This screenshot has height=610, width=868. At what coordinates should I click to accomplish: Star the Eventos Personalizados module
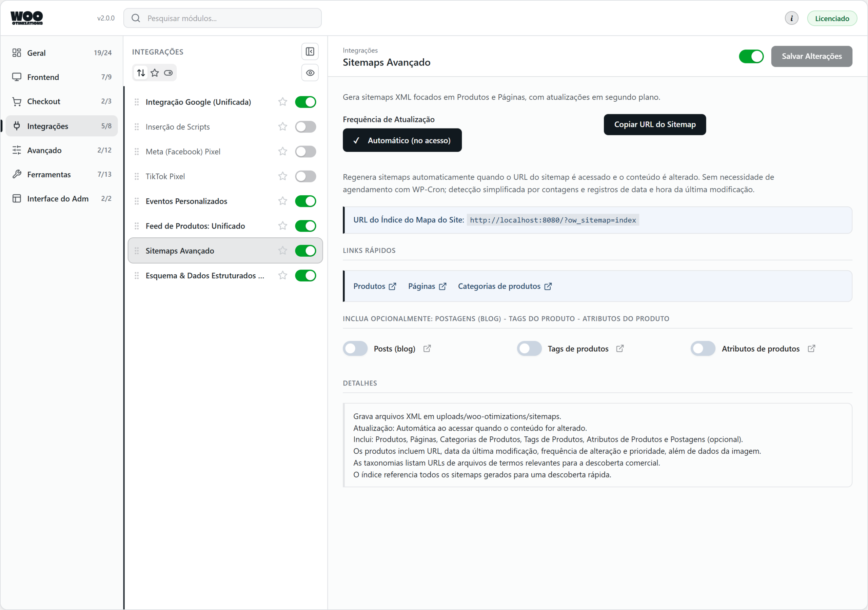[282, 201]
